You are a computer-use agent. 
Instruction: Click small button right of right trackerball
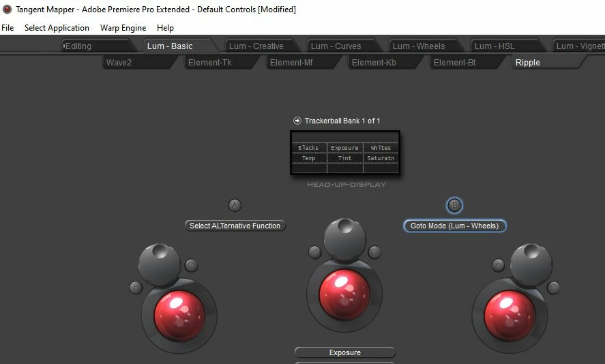click(x=553, y=288)
